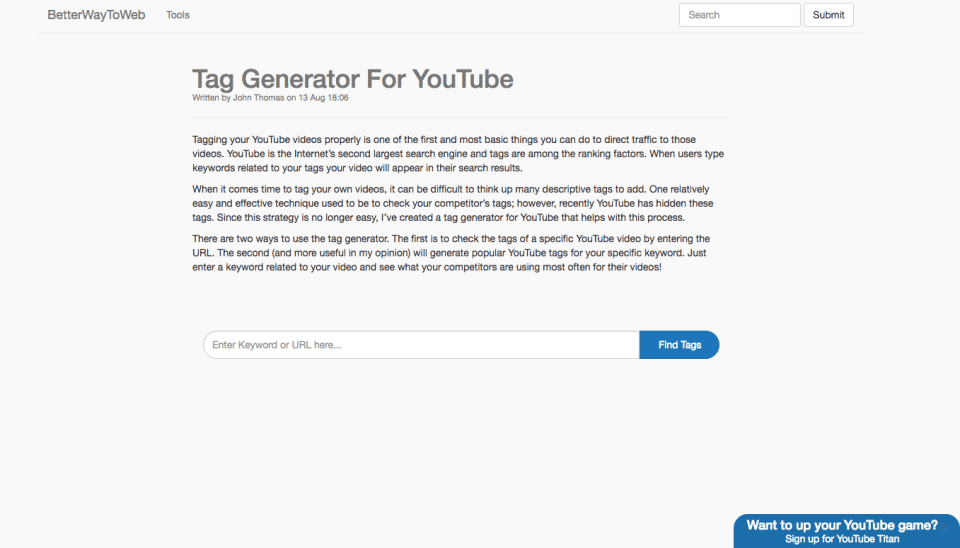The width and height of the screenshot is (960, 548).
Task: Open the BetterWayToWeb home link
Action: click(96, 15)
